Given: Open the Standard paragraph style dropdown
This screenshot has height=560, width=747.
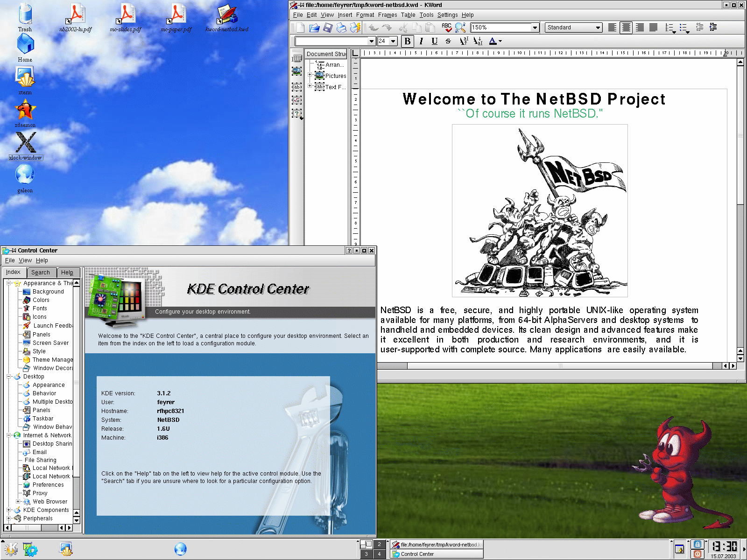Looking at the screenshot, I should (598, 28).
